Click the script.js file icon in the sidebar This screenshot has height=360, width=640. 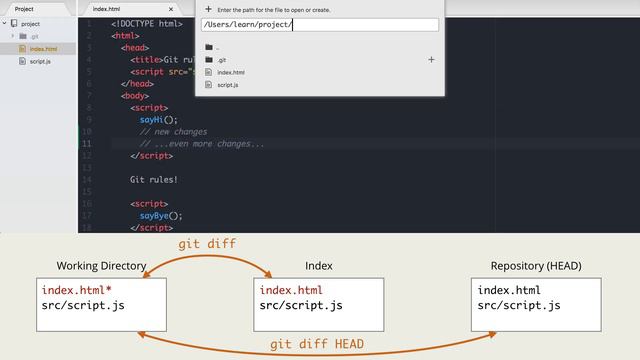(x=22, y=61)
